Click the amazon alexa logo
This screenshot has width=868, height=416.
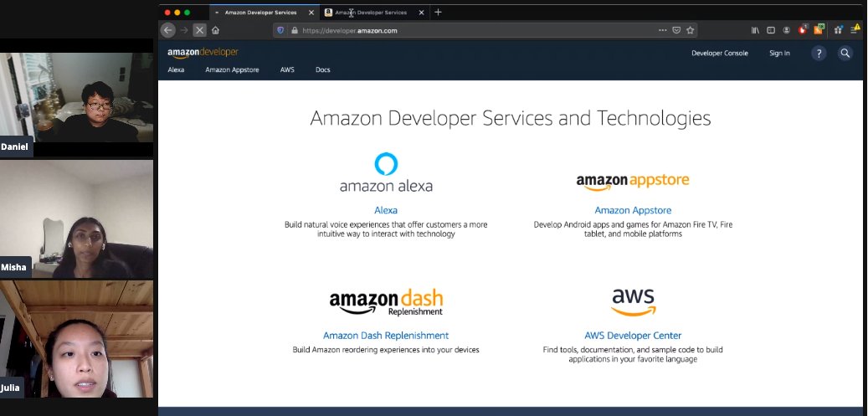click(386, 172)
